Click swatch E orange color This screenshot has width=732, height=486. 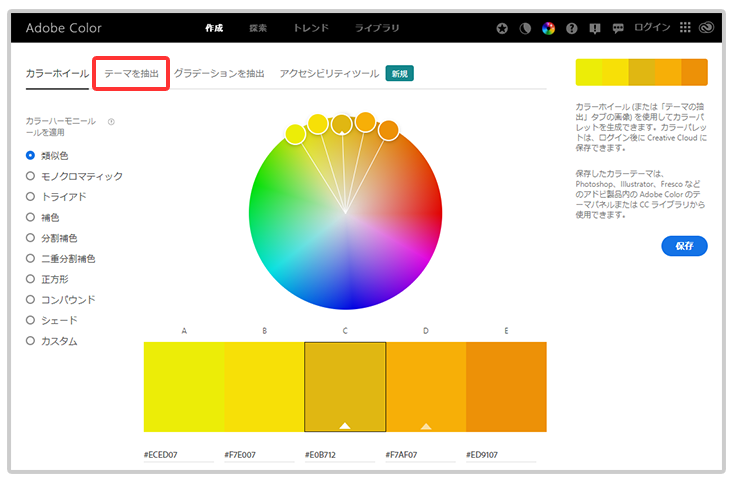click(506, 387)
